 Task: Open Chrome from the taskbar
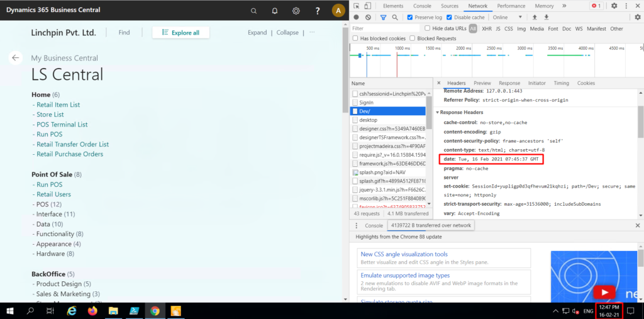(155, 311)
